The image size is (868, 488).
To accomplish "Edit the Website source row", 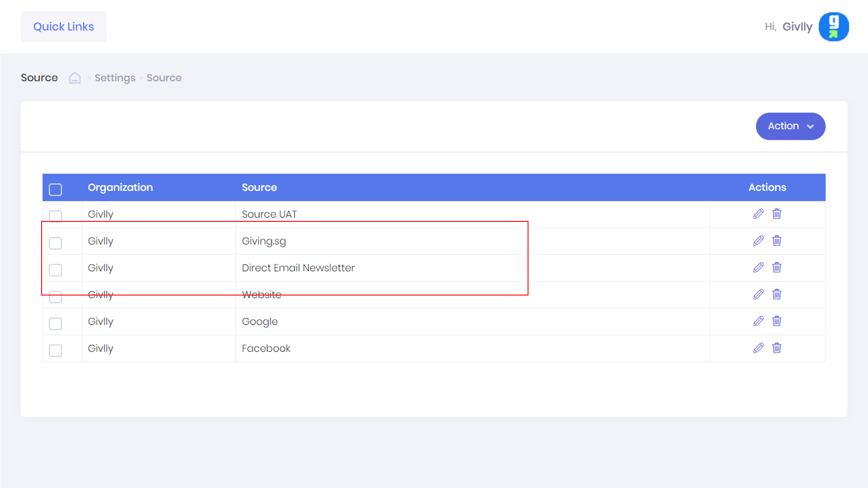I will pos(758,294).
